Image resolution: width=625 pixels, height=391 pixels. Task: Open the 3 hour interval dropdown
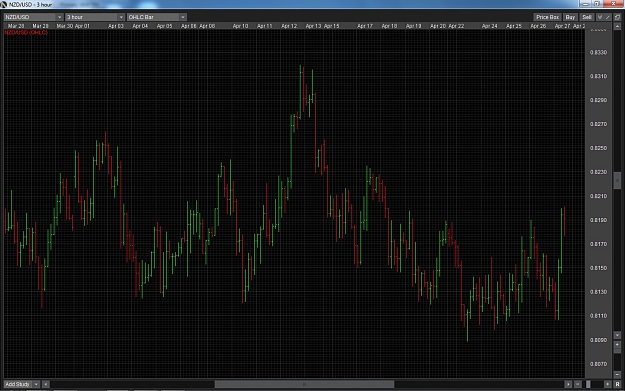pos(95,17)
